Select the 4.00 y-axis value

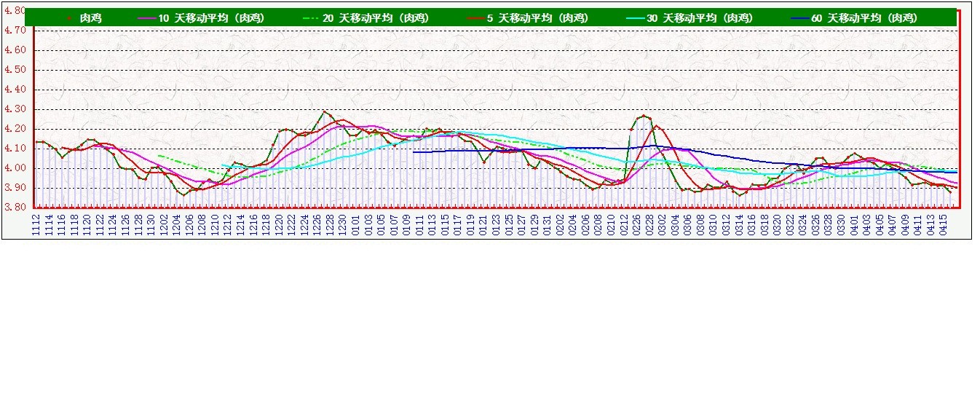pos(16,168)
